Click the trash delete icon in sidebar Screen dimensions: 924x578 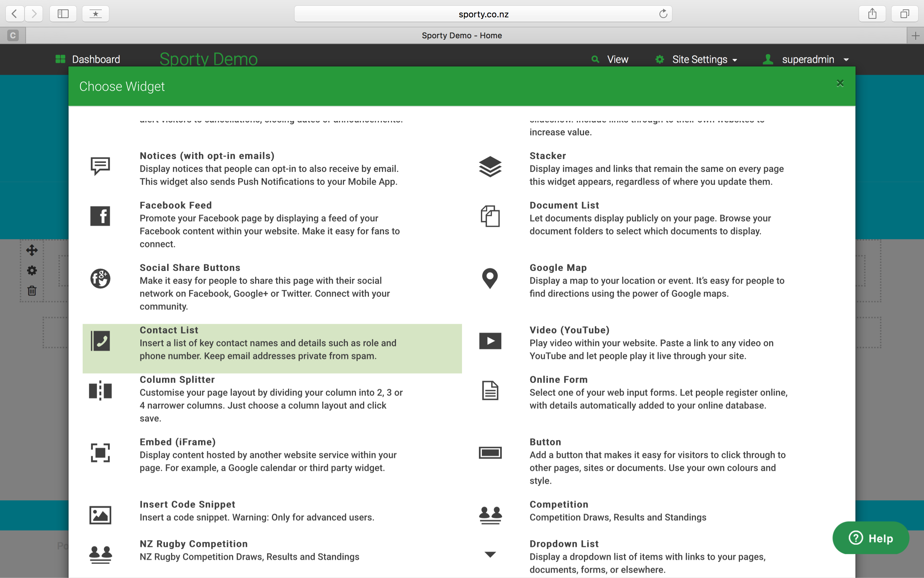point(32,291)
